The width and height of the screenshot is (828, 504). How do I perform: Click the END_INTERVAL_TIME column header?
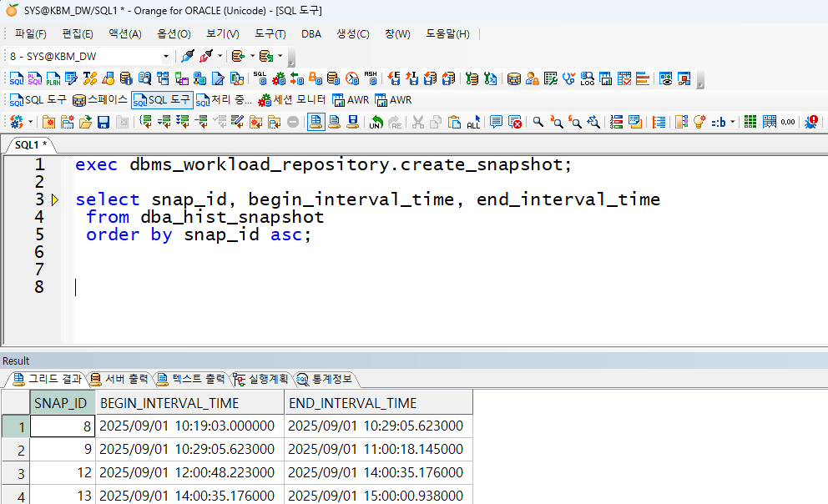tap(378, 403)
